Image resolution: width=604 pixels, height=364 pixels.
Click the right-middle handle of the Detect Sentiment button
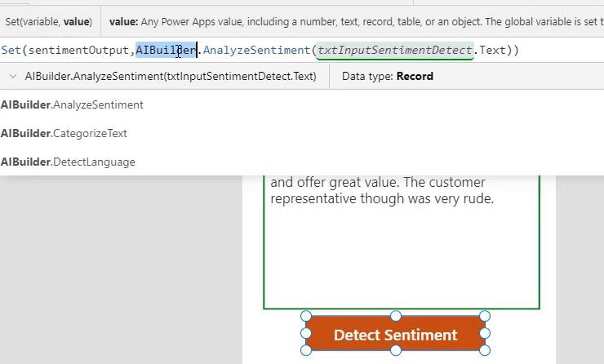tap(485, 333)
